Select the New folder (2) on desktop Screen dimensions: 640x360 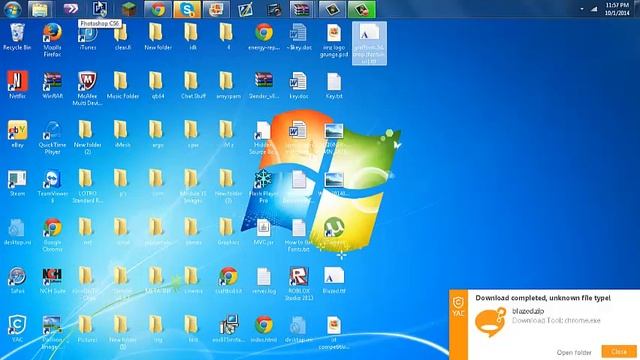coord(87,138)
